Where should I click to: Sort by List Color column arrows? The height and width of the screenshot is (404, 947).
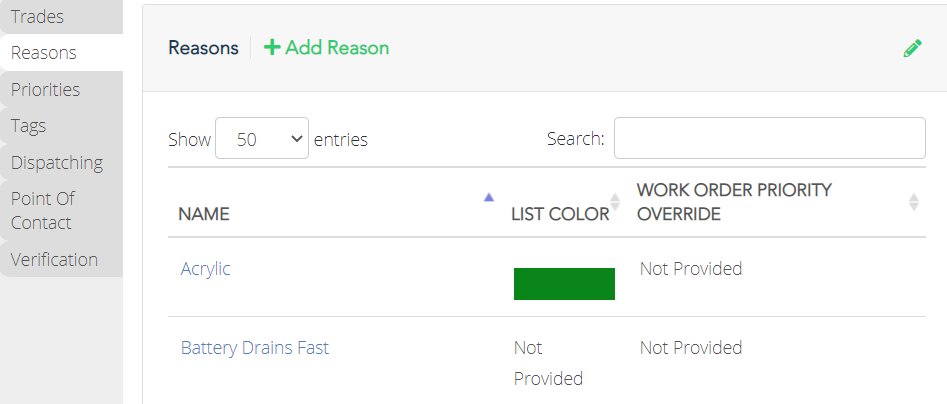615,202
